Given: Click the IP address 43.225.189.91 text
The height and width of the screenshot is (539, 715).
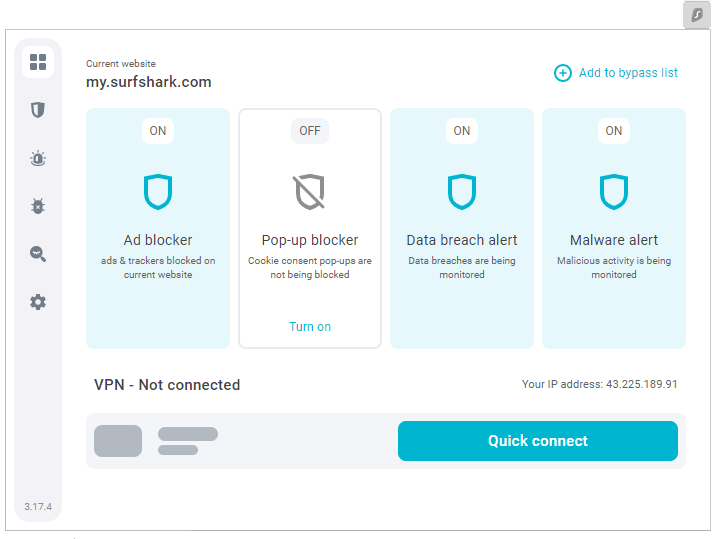Looking at the screenshot, I should [x=642, y=384].
